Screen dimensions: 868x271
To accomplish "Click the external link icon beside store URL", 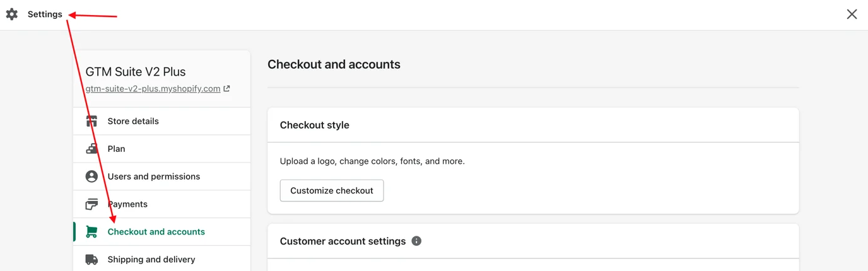I will 227,89.
